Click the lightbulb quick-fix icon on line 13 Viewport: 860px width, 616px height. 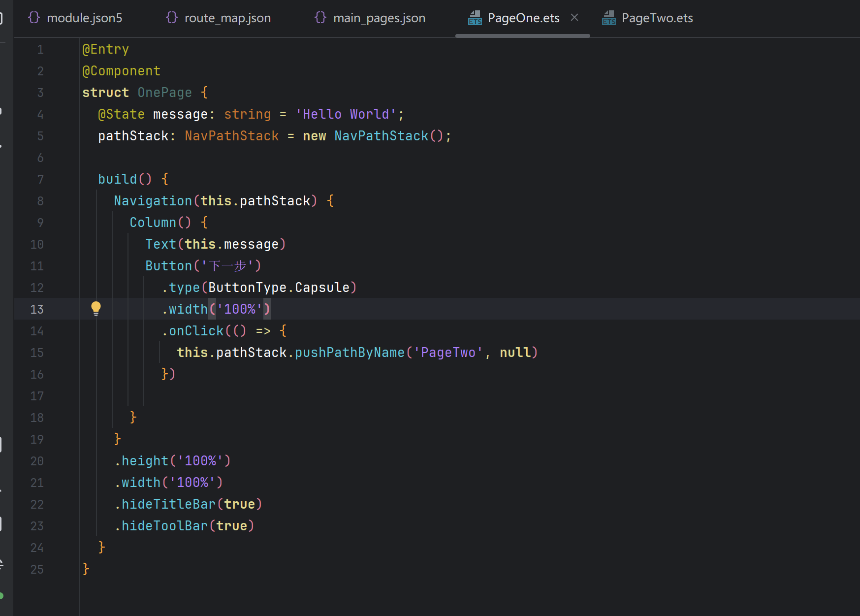click(96, 309)
